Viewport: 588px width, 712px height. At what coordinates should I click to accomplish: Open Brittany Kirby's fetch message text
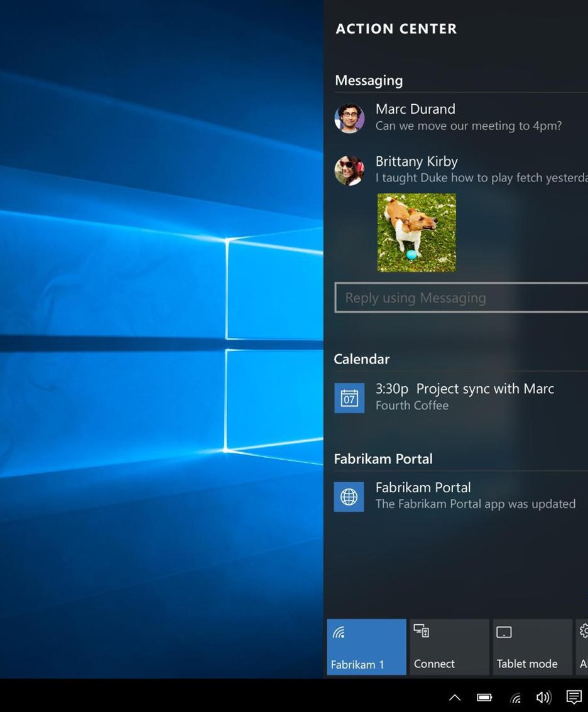pyautogui.click(x=482, y=178)
